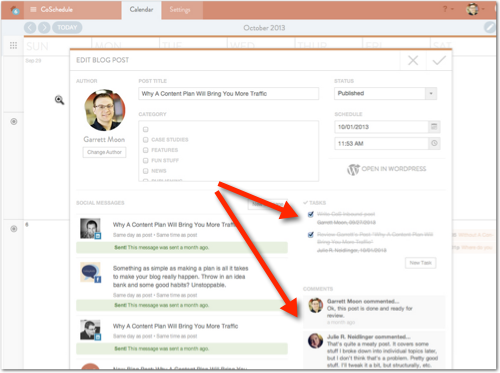Close the Edit Blog Post dialog with X
The image size is (500, 373).
(x=413, y=60)
